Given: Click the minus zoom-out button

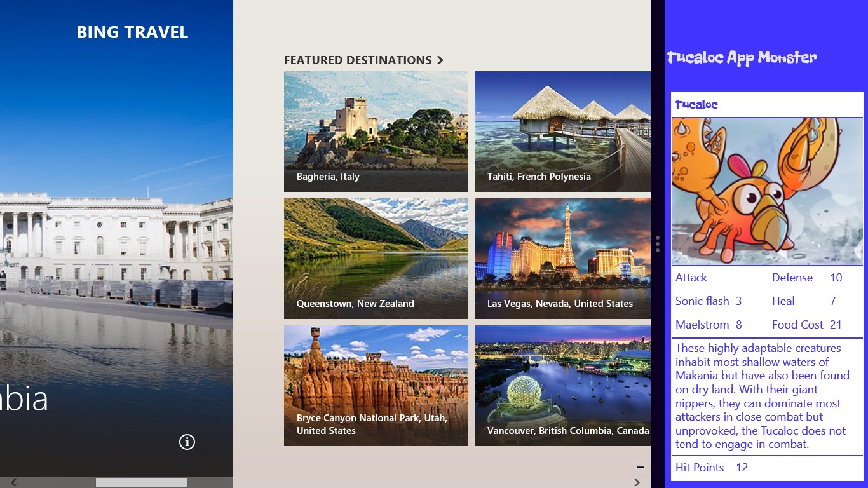Looking at the screenshot, I should [640, 467].
